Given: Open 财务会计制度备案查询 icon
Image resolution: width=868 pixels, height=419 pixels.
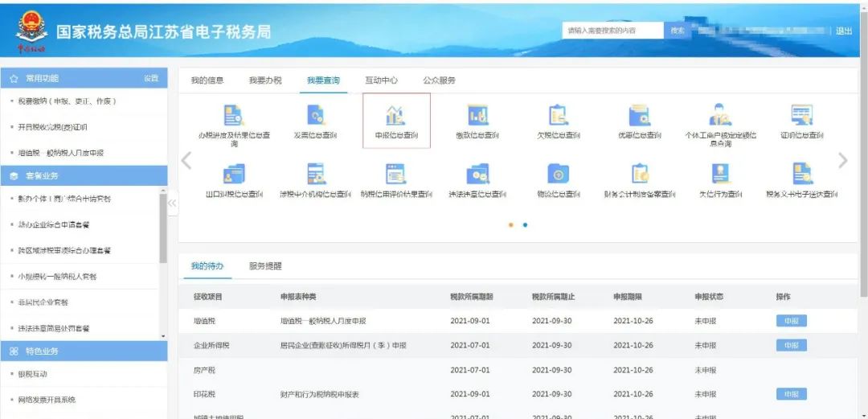Looking at the screenshot, I should click(640, 174).
